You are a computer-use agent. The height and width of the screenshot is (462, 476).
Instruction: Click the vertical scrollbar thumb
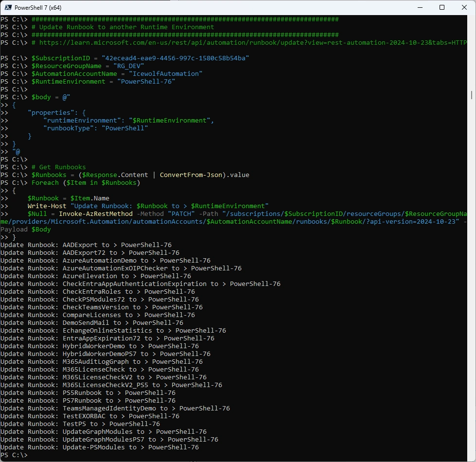pos(472,95)
